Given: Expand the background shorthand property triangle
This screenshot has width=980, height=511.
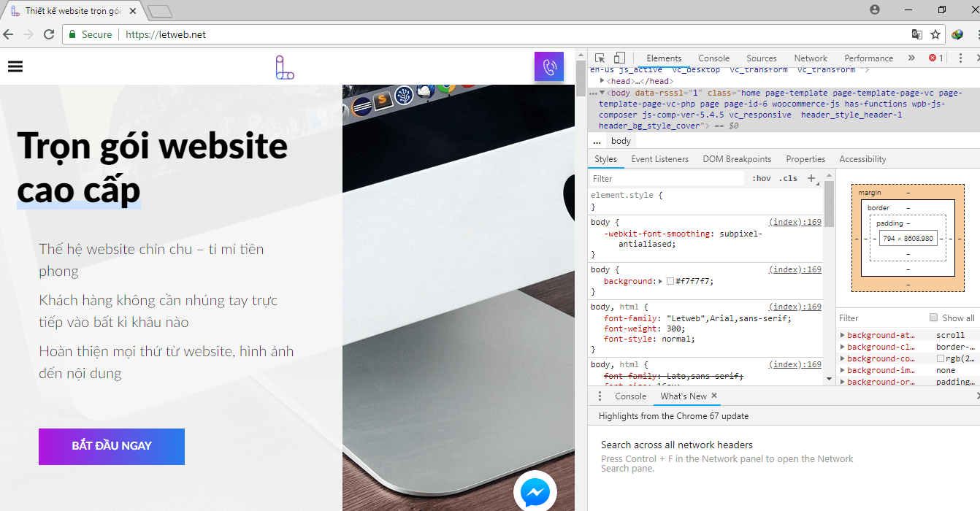Looking at the screenshot, I should pos(661,281).
